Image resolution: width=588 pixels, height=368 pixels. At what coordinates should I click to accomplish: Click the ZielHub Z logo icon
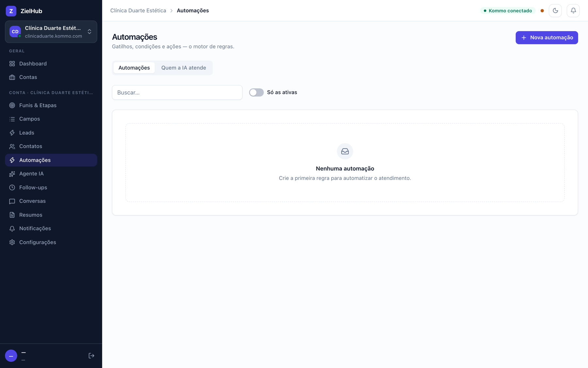pos(11,11)
